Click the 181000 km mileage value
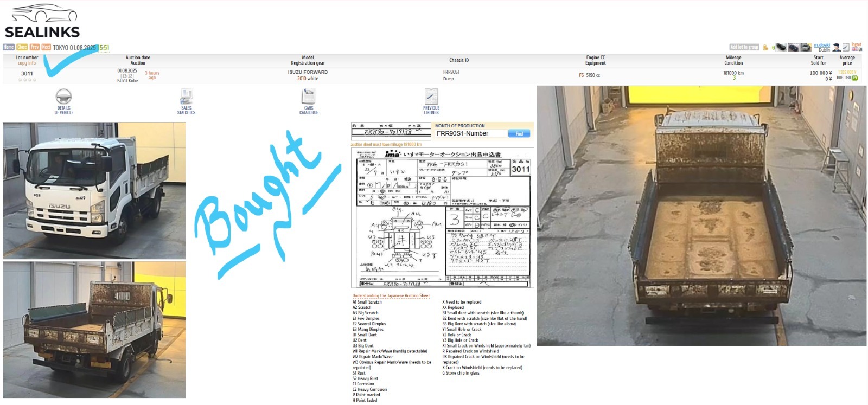The height and width of the screenshot is (405, 868). 733,73
